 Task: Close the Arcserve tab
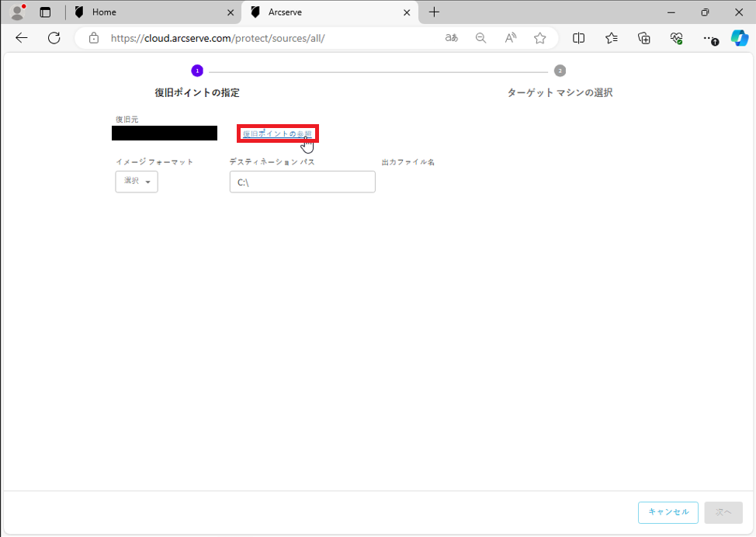click(407, 12)
